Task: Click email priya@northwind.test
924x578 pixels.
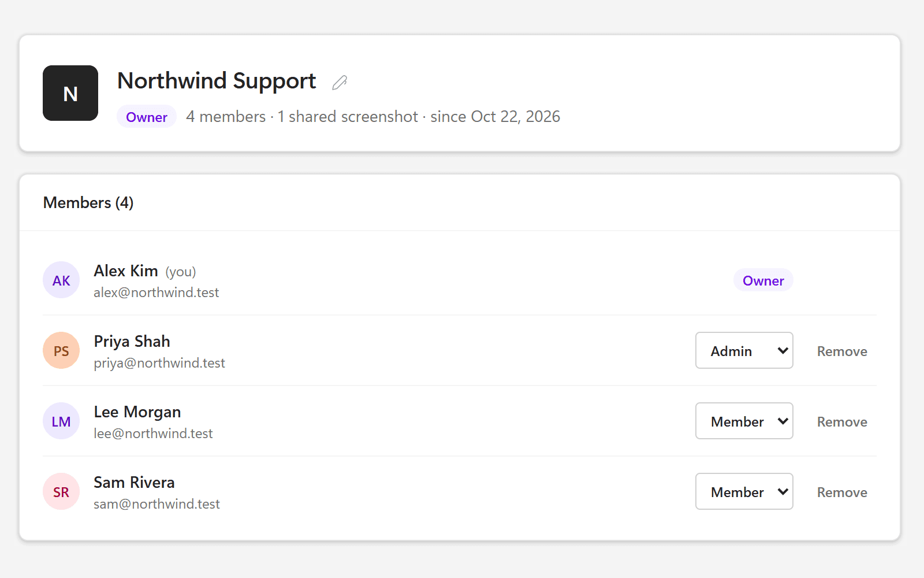Action: click(159, 363)
